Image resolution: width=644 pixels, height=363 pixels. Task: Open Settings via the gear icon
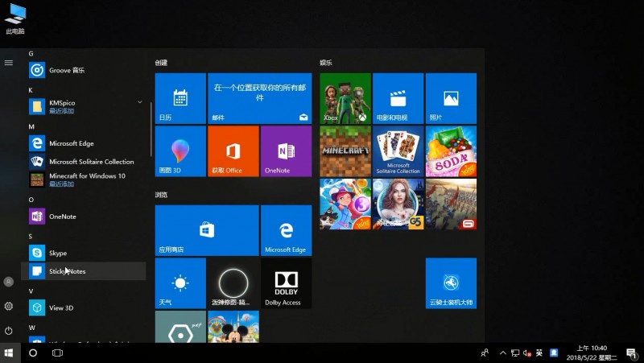9,306
